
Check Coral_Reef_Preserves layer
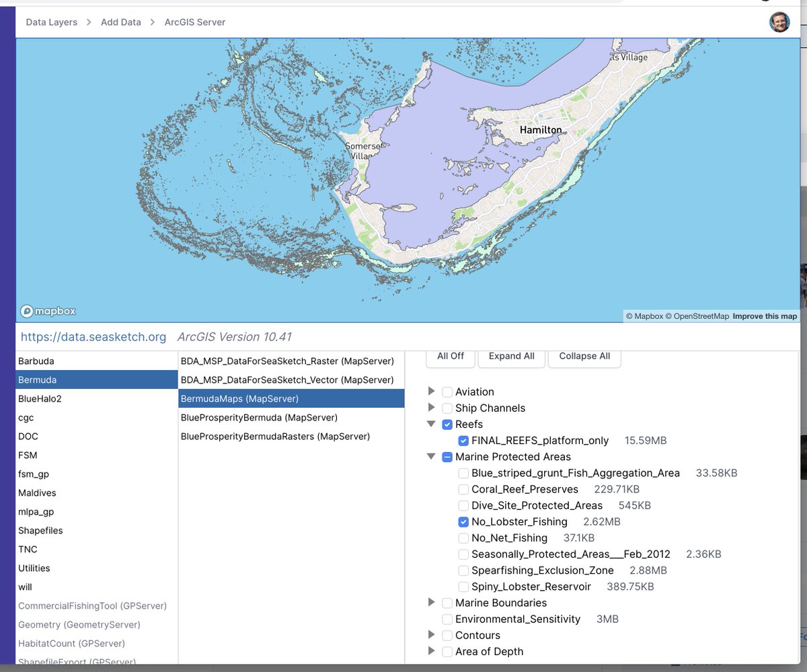pos(463,489)
